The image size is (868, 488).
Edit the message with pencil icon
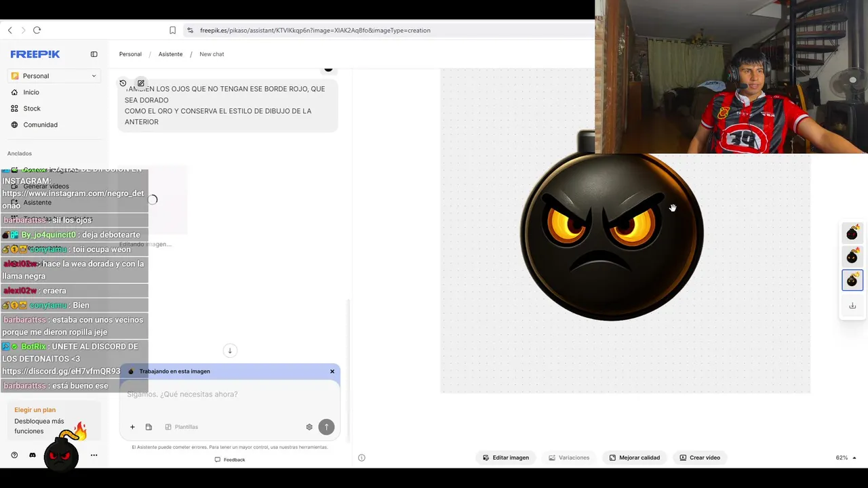click(x=141, y=83)
